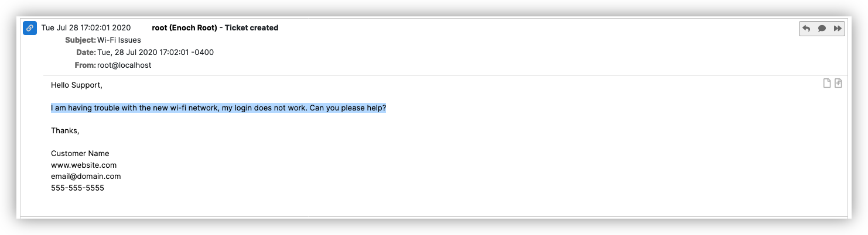Click the phone number 555-555-5555
Viewport: 868px width, 235px height.
(x=77, y=188)
